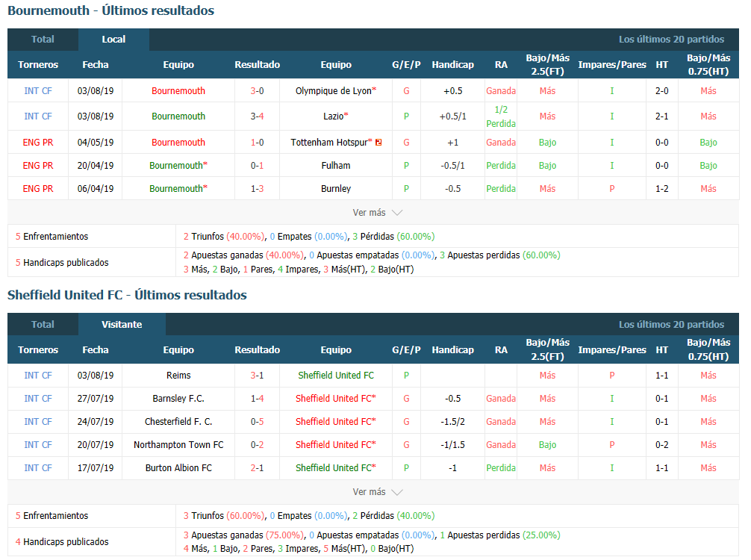Screen dimensions: 751x560
Task: Open 'Los últimos 20 partidos' in Sheffield table
Action: point(671,324)
